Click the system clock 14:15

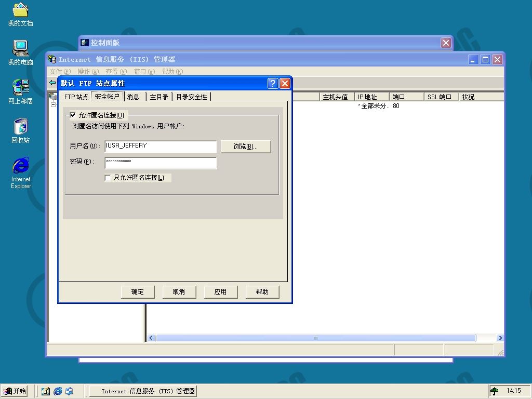(513, 391)
